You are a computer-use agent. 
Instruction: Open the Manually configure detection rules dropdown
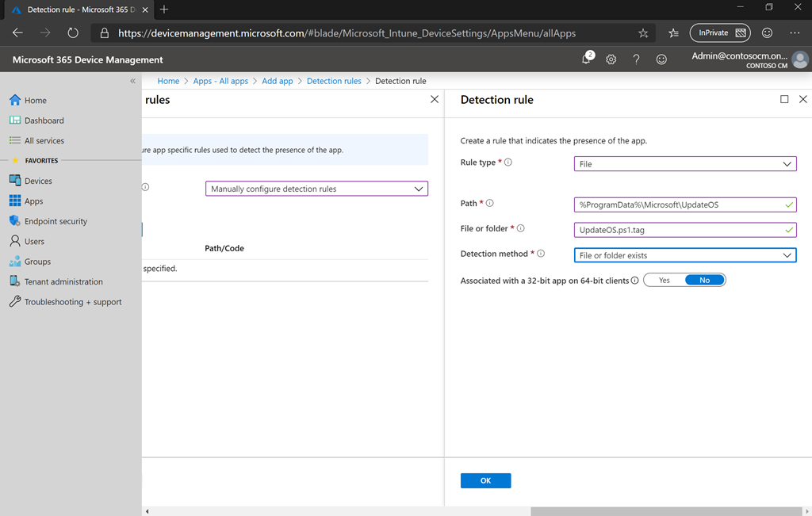click(316, 189)
